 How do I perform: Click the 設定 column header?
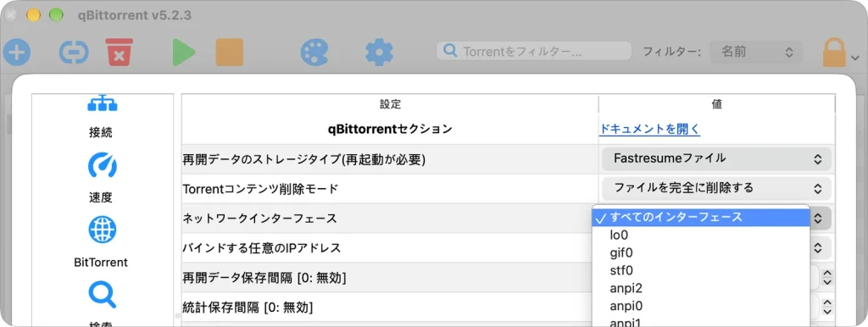point(390,104)
